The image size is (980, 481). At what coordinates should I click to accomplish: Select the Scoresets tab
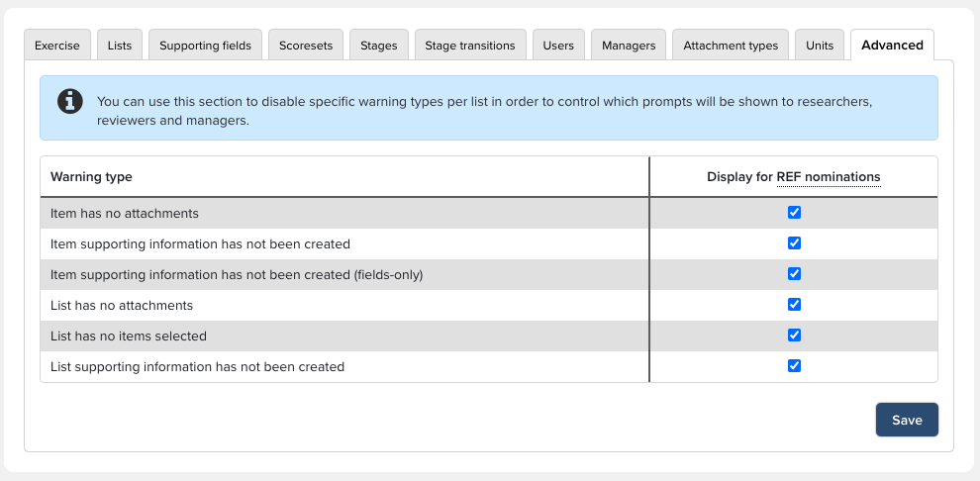(x=306, y=46)
